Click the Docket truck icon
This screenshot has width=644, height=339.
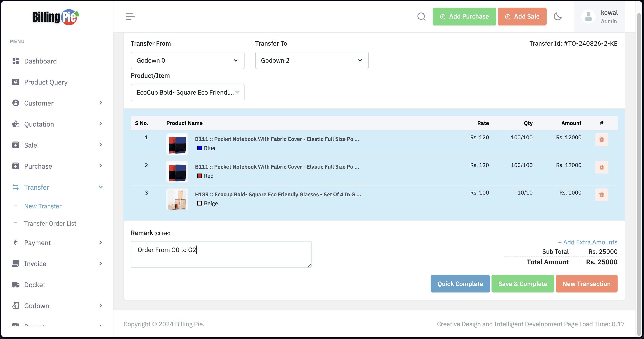coord(15,285)
